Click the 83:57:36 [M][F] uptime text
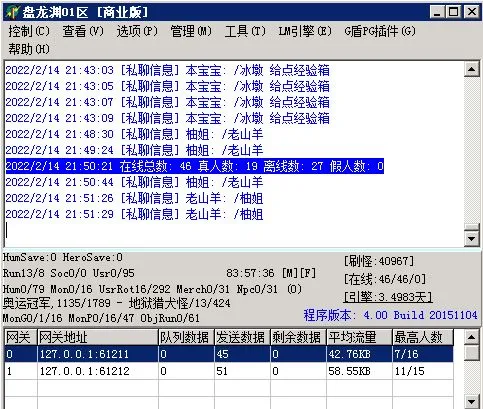 271,273
